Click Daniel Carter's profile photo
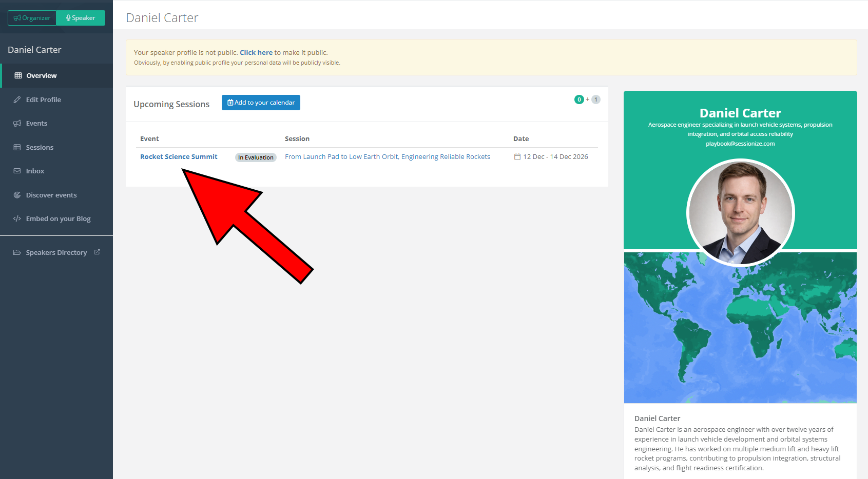This screenshot has height=479, width=868. [x=740, y=212]
